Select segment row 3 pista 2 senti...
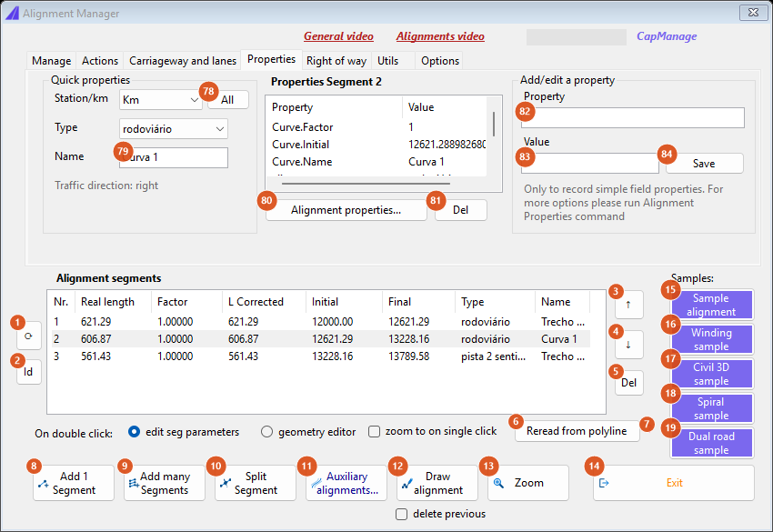 point(320,356)
